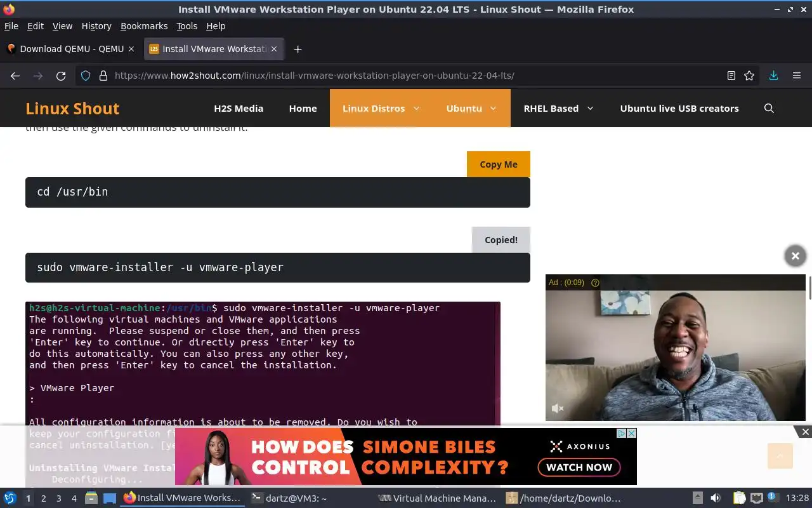This screenshot has width=812, height=508.
Task: Show site padlock security info
Action: pyautogui.click(x=103, y=76)
